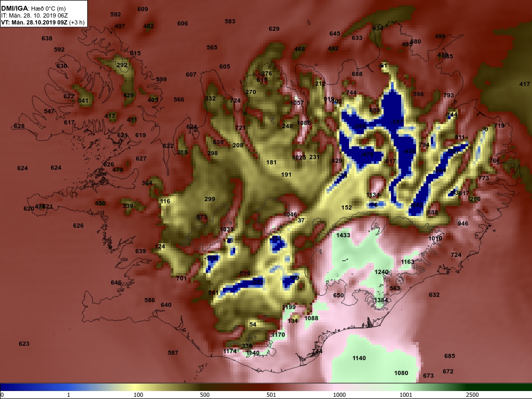Click the map value '497'
Image resolution: width=532 pixels, height=399 pixels.
click(120, 26)
